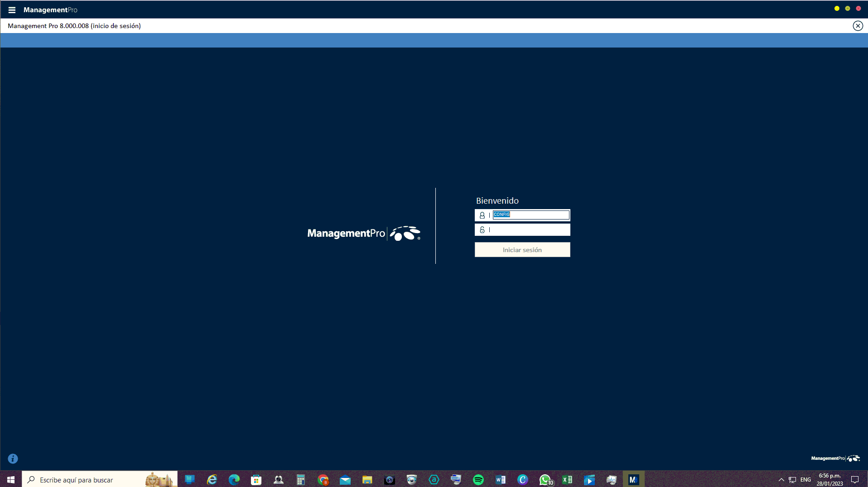The image size is (868, 487).
Task: Focus the username field containing CONFIG
Action: tap(530, 215)
